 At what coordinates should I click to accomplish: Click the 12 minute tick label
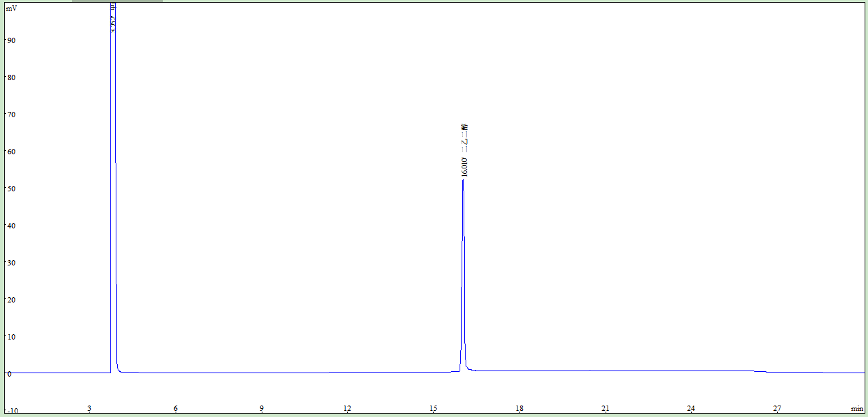[x=347, y=409]
